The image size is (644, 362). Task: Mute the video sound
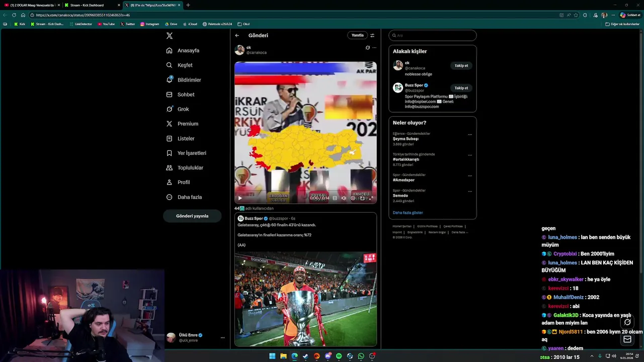pyautogui.click(x=344, y=198)
